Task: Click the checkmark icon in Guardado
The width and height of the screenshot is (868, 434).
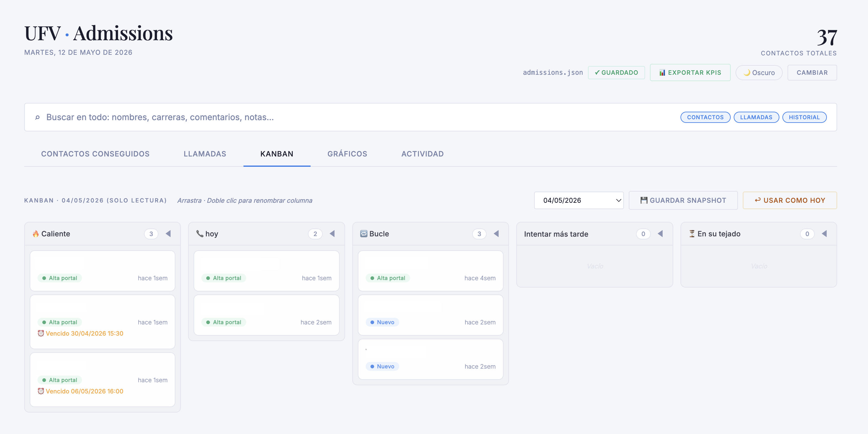Action: click(597, 73)
